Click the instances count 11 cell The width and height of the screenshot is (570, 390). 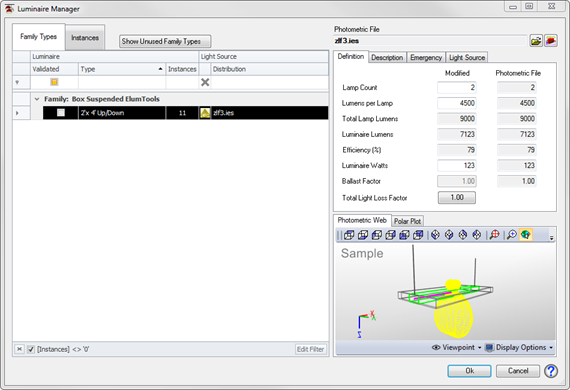182,113
